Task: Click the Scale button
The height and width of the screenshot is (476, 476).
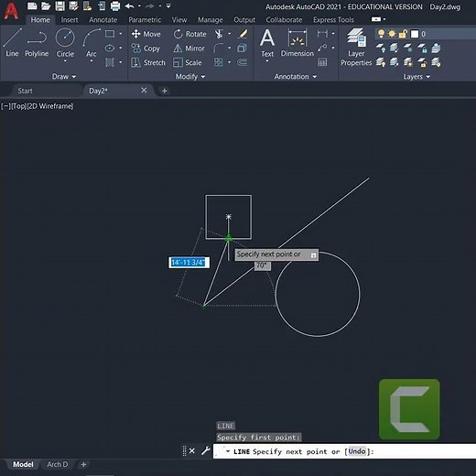Action: (x=188, y=62)
